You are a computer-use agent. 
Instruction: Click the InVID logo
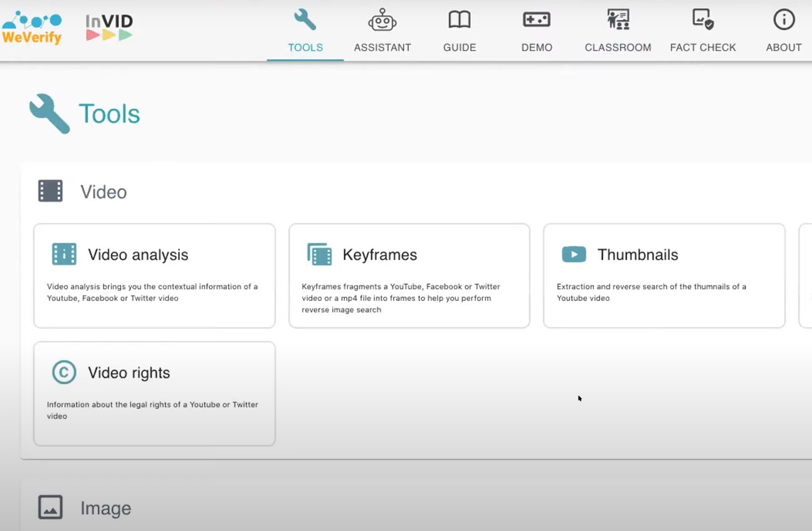pos(108,26)
